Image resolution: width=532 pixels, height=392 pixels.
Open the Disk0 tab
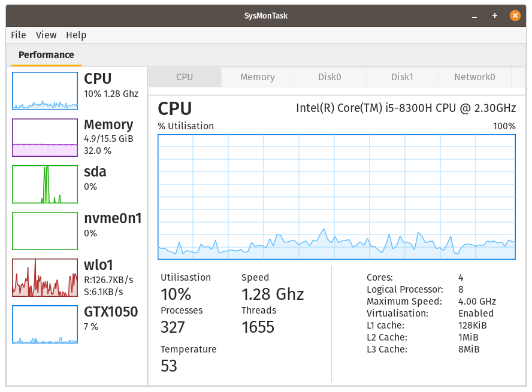[x=330, y=77]
